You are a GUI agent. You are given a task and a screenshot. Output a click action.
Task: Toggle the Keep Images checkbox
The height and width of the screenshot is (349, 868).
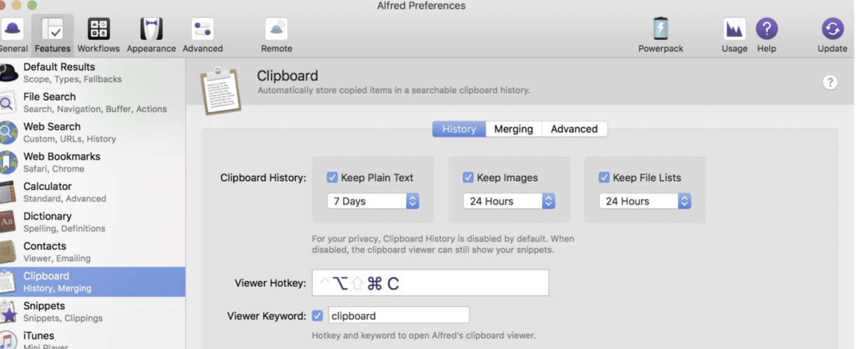[x=468, y=177]
